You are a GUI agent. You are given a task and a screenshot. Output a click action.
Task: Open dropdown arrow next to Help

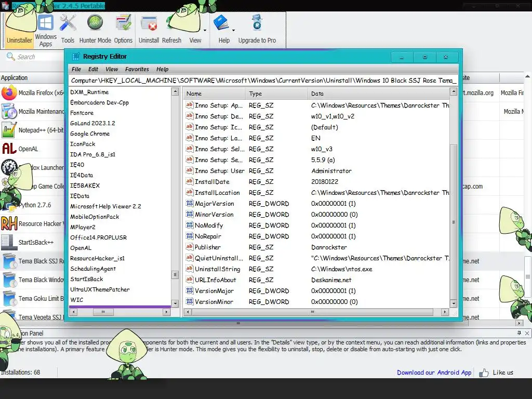233,30
